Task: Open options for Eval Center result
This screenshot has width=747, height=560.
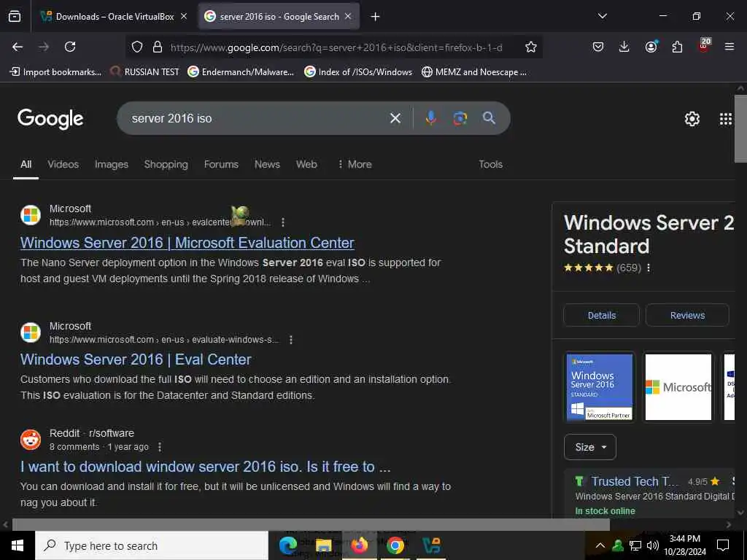Action: click(x=291, y=340)
